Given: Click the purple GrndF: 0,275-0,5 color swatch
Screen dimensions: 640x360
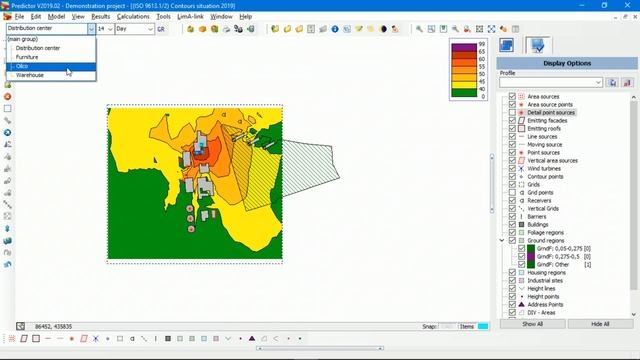Looking at the screenshot, I should coord(531,256).
